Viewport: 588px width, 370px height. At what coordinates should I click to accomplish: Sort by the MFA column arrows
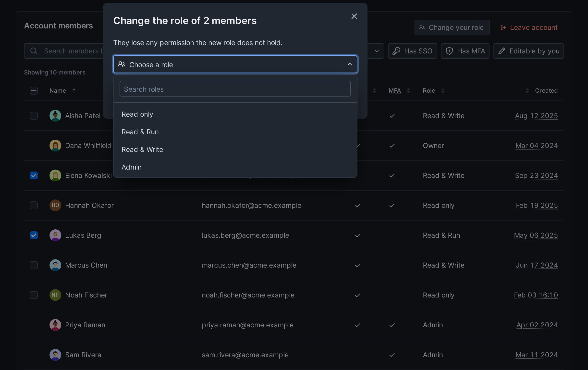point(408,91)
